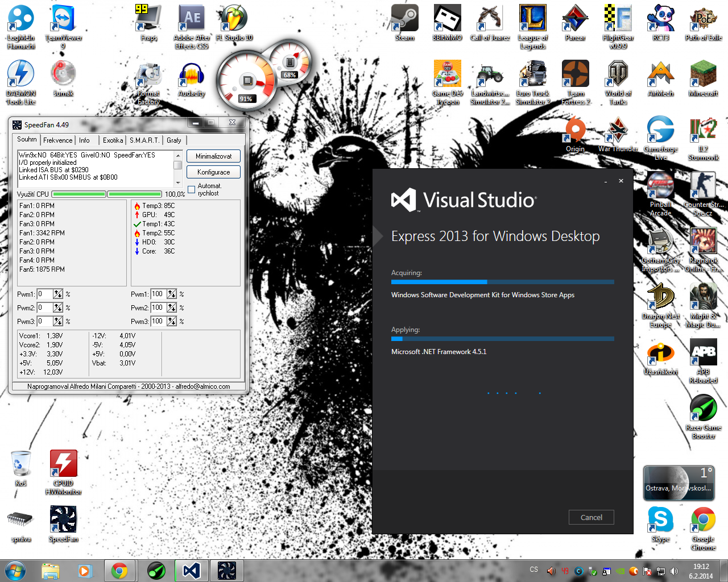Launch Euro Truck Simulator 2 icon
The image size is (728, 582).
(532, 82)
